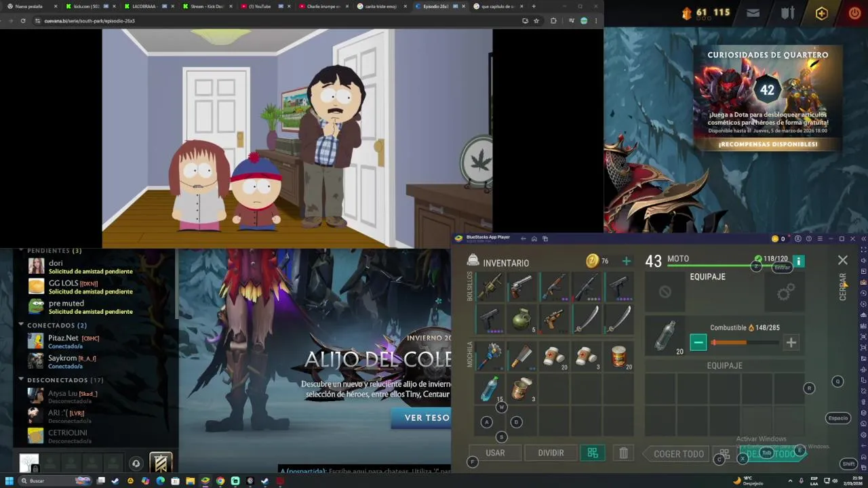Viewport: 868px width, 488px height.
Task: Select the bandages stack of 20
Action: click(554, 357)
